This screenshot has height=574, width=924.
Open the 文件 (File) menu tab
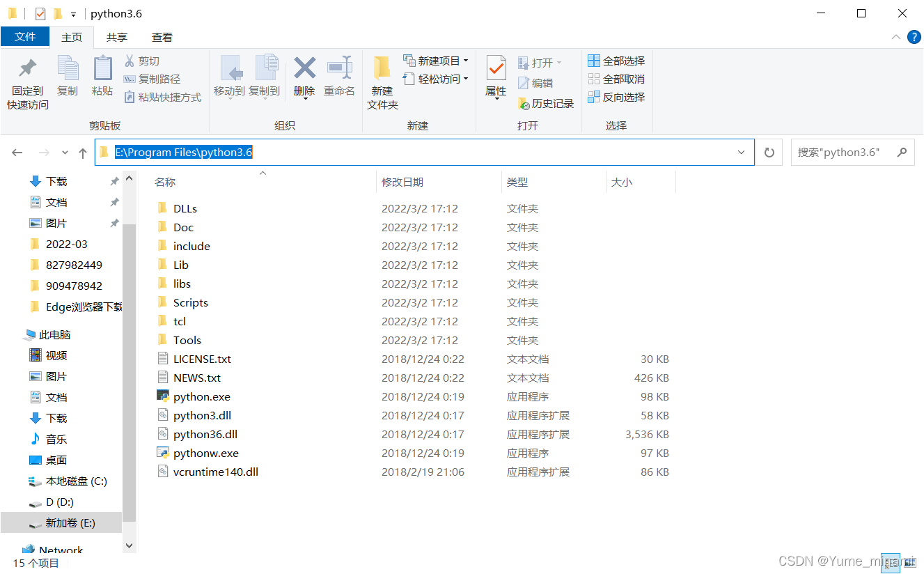[x=25, y=37]
